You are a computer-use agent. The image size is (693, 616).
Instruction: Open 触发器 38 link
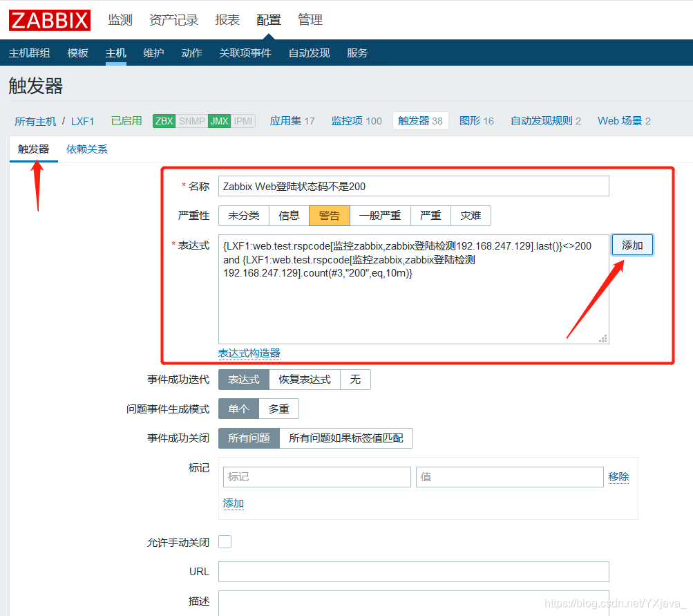pyautogui.click(x=420, y=121)
